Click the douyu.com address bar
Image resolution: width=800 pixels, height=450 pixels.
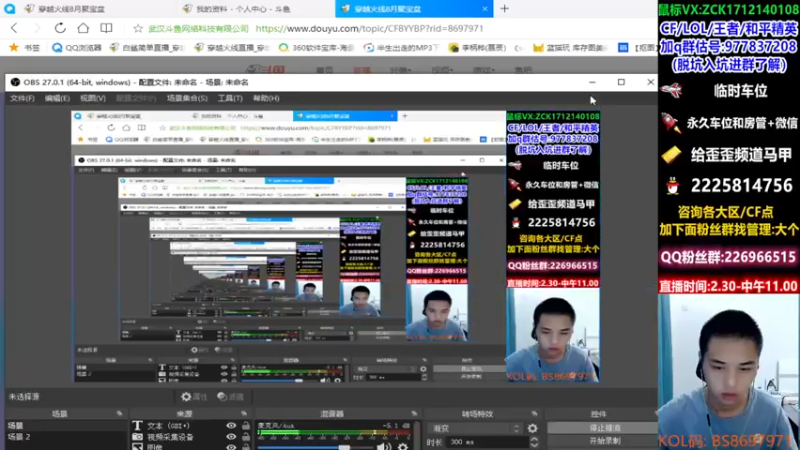coord(369,29)
